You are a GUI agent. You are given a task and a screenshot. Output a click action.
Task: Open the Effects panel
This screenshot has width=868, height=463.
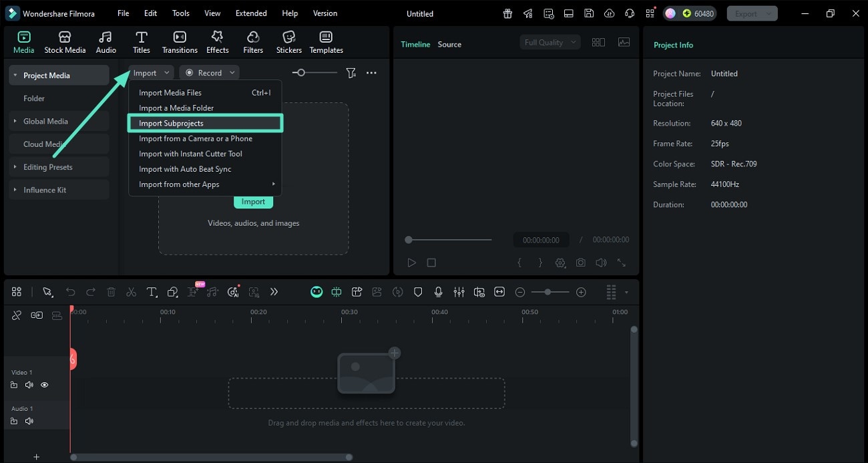pos(217,41)
